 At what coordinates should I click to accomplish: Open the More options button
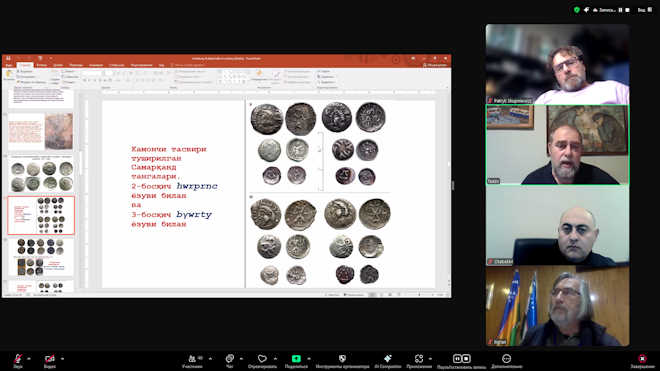(x=506, y=361)
